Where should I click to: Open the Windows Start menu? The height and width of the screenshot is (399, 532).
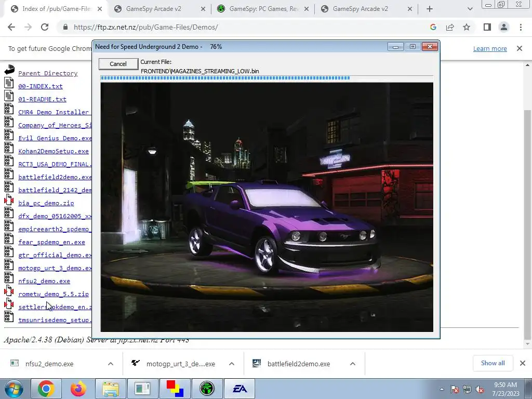coord(14,389)
